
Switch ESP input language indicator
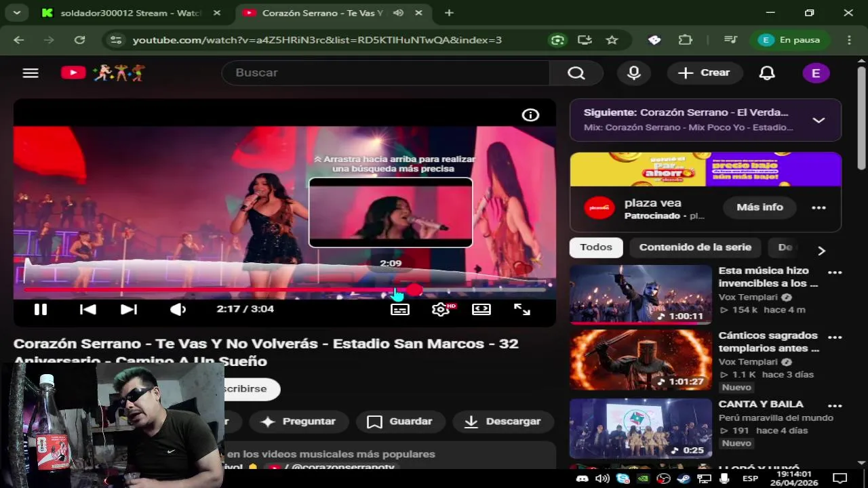750,479
